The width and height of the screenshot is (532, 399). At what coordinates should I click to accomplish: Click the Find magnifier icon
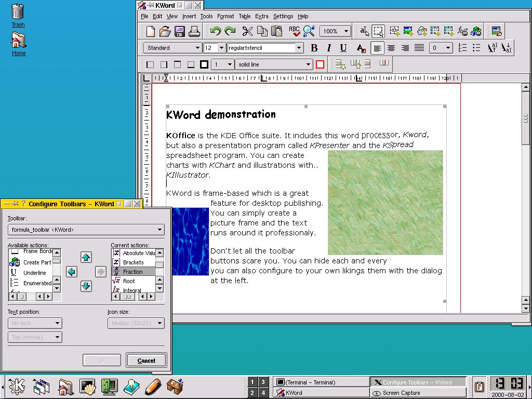[x=309, y=31]
